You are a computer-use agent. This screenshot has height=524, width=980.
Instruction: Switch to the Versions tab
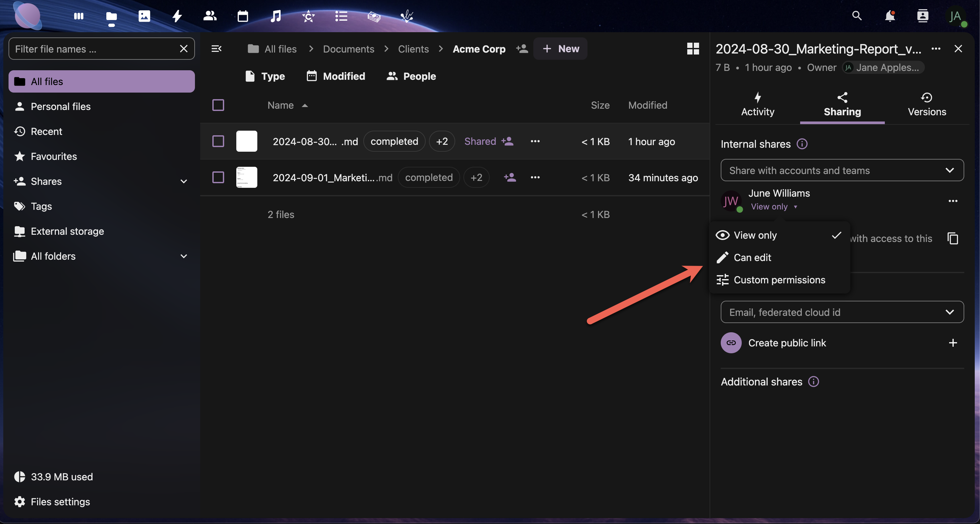click(927, 105)
